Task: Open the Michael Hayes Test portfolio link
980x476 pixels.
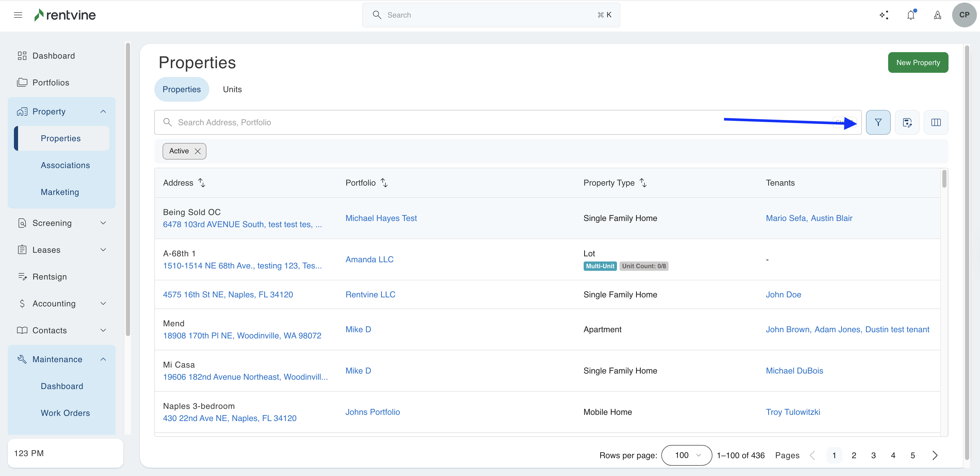Action: point(381,218)
